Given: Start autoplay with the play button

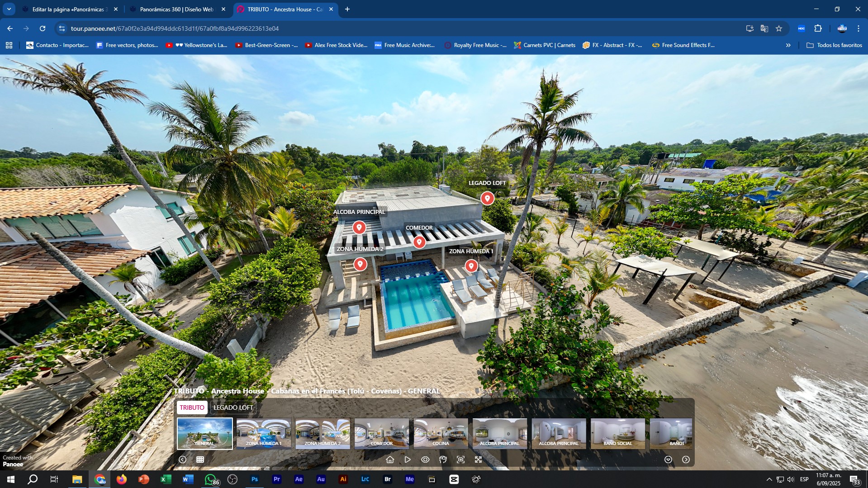Looking at the screenshot, I should pyautogui.click(x=408, y=460).
